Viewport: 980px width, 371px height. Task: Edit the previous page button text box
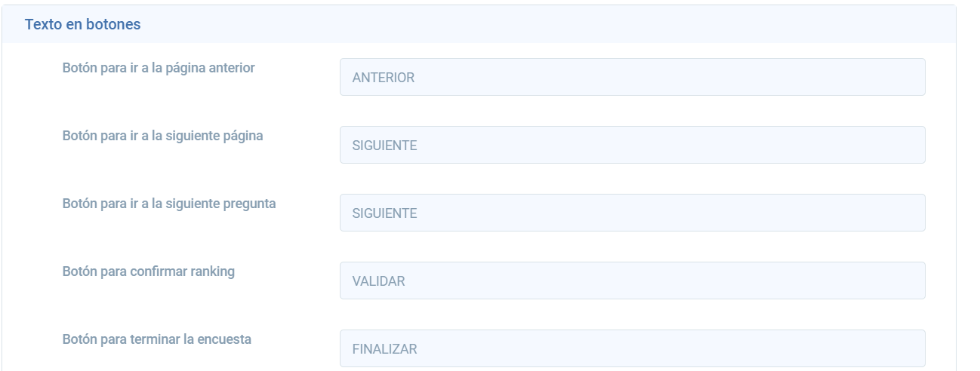[x=632, y=77]
